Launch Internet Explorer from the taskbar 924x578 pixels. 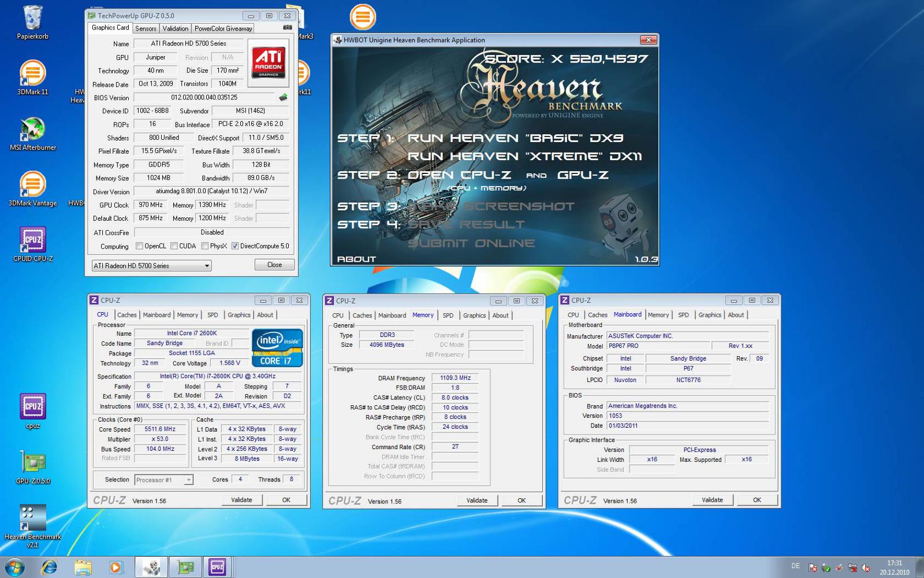tap(49, 567)
